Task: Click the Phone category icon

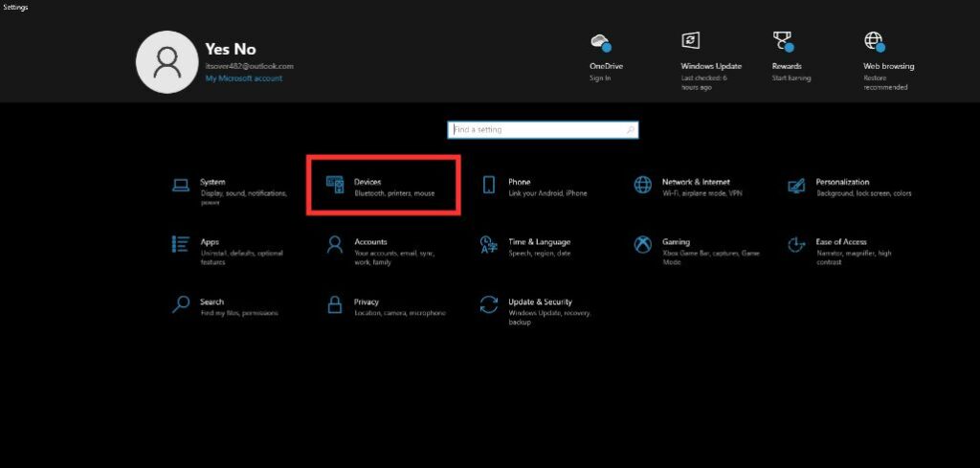Action: pos(489,186)
